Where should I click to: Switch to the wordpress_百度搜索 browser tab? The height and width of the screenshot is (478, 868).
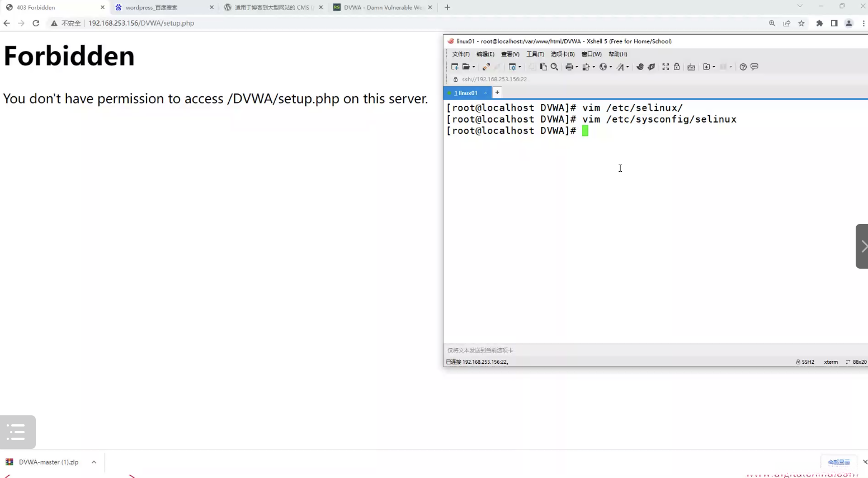[164, 7]
